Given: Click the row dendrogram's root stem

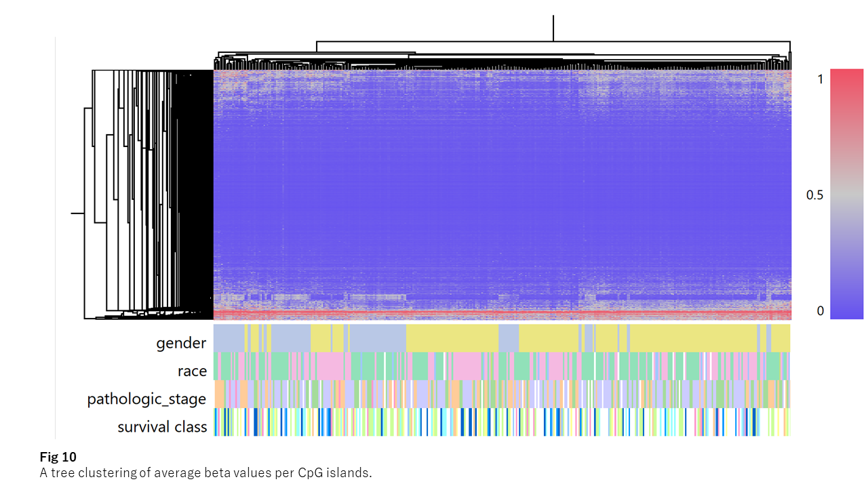Looking at the screenshot, I should [77, 214].
